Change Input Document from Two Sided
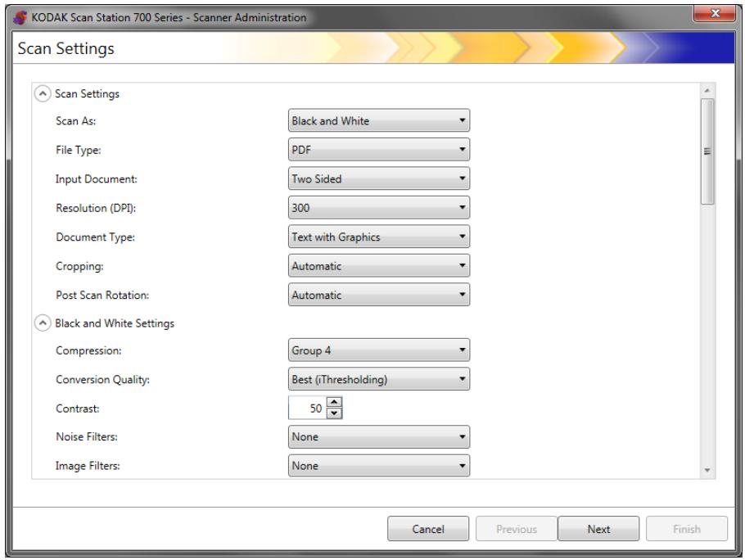This screenshot has height=560, width=745. coord(379,178)
